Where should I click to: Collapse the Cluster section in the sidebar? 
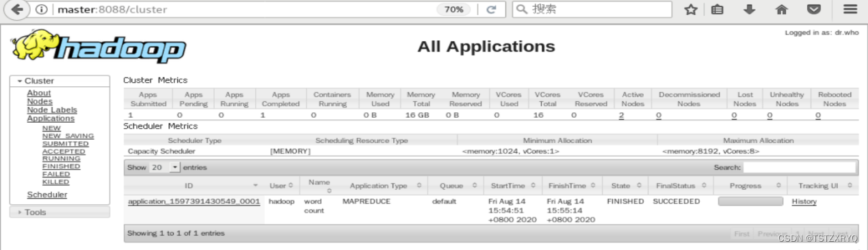[60, 81]
